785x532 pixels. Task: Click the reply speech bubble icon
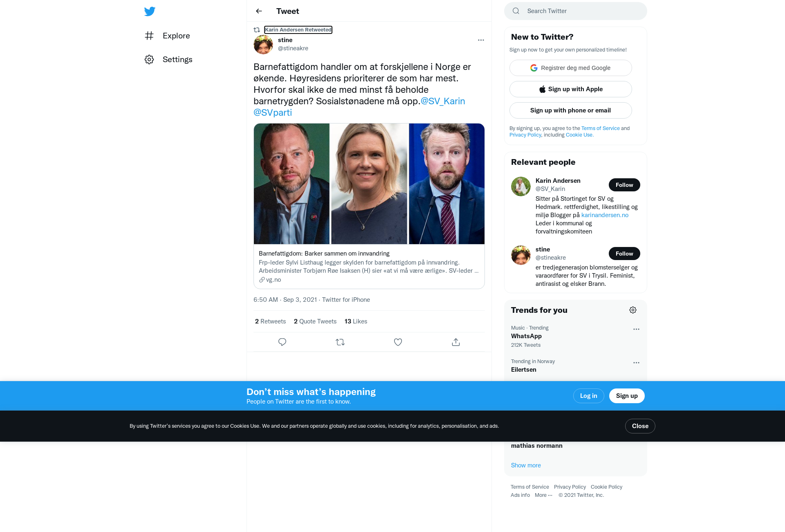pos(282,342)
